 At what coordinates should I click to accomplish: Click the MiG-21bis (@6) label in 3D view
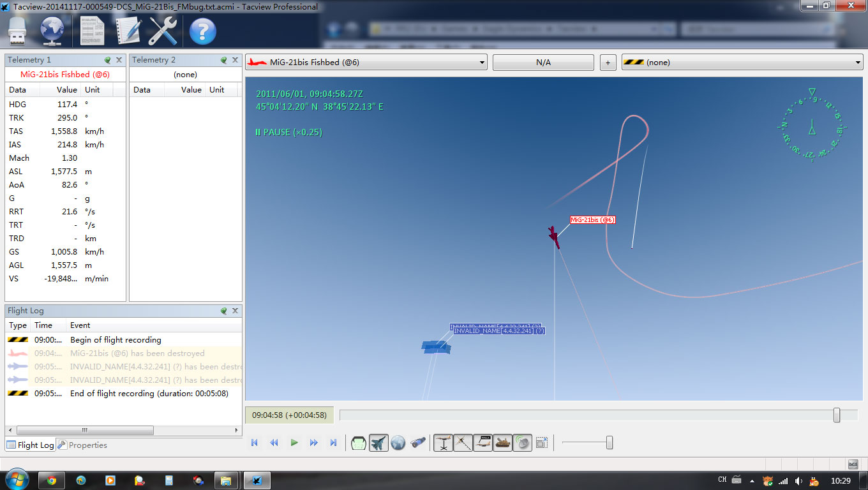pos(592,219)
